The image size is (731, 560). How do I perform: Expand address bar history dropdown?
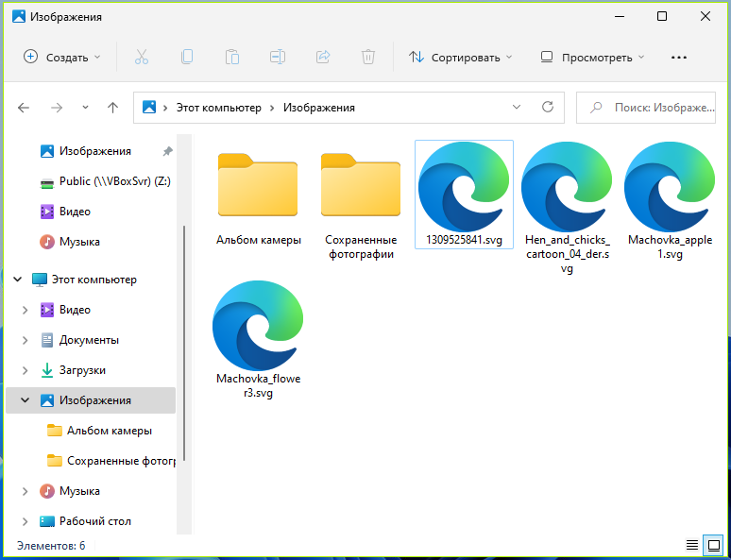(516, 107)
